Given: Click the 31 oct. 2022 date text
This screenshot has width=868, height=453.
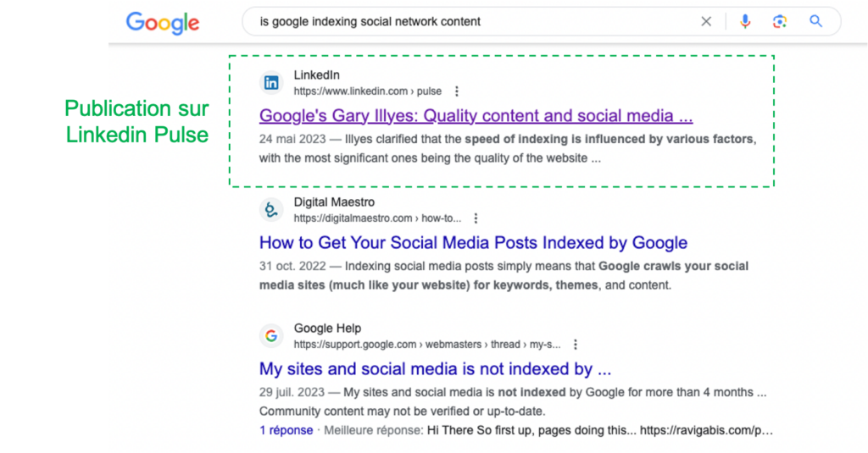Looking at the screenshot, I should click(x=292, y=267).
